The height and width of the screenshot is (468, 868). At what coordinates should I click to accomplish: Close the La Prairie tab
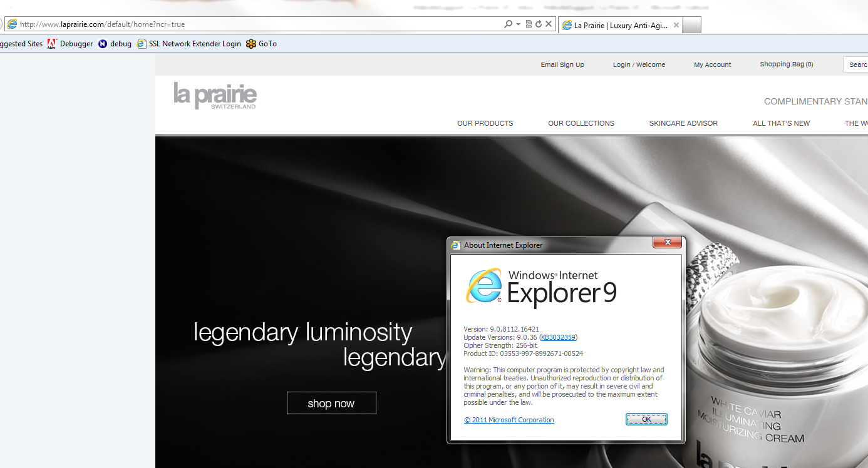tap(675, 26)
